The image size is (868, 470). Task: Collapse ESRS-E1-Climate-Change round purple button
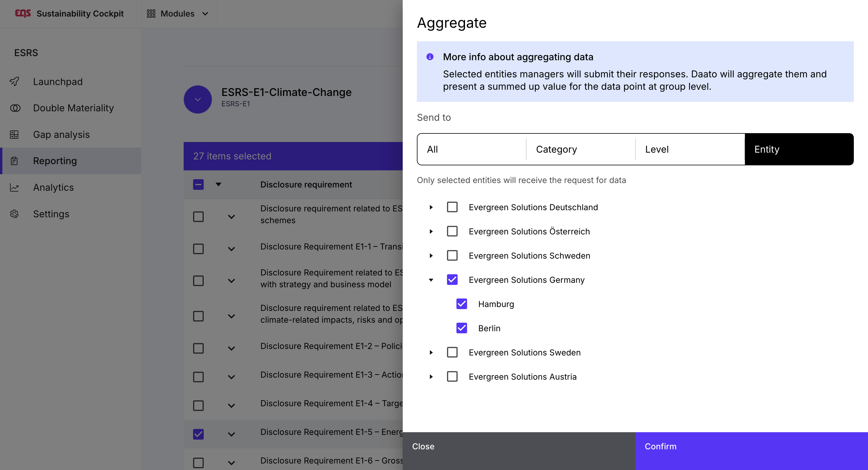point(198,99)
